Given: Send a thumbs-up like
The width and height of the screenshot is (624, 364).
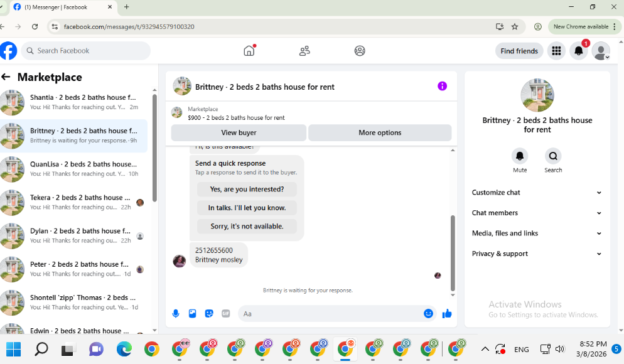Looking at the screenshot, I should click(447, 313).
